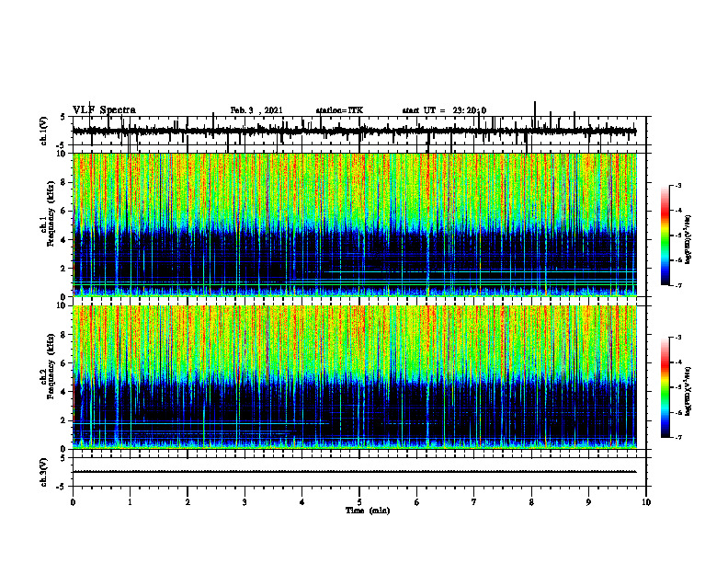
Task: Click the "6" tick on the time axis
Action: click(417, 502)
